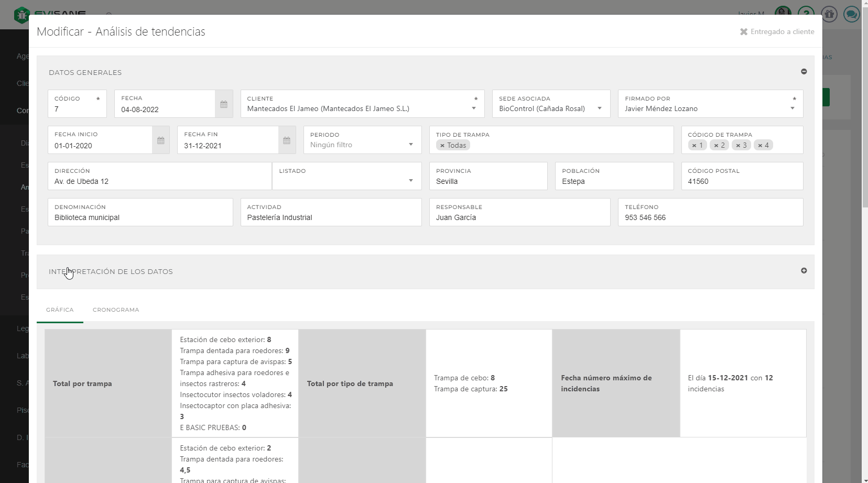868x483 pixels.
Task: Open the Fecha Inicio calendar icon
Action: [161, 140]
